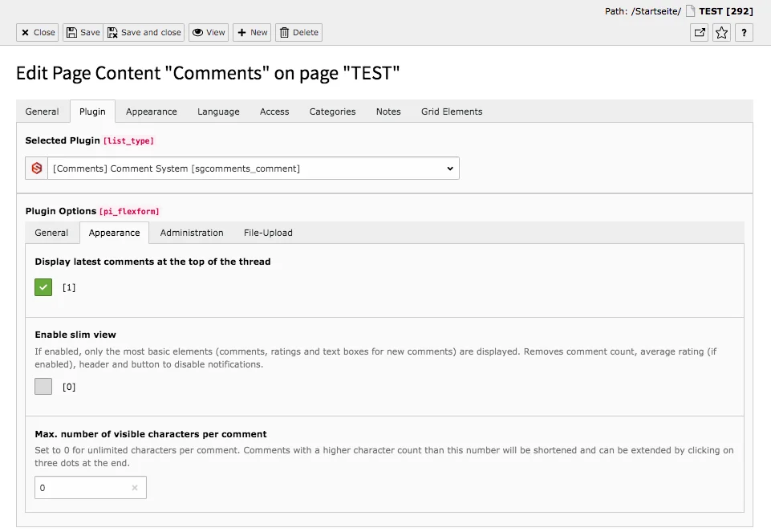Switch to the Administration tab
This screenshot has width=771, height=532.
(x=192, y=233)
